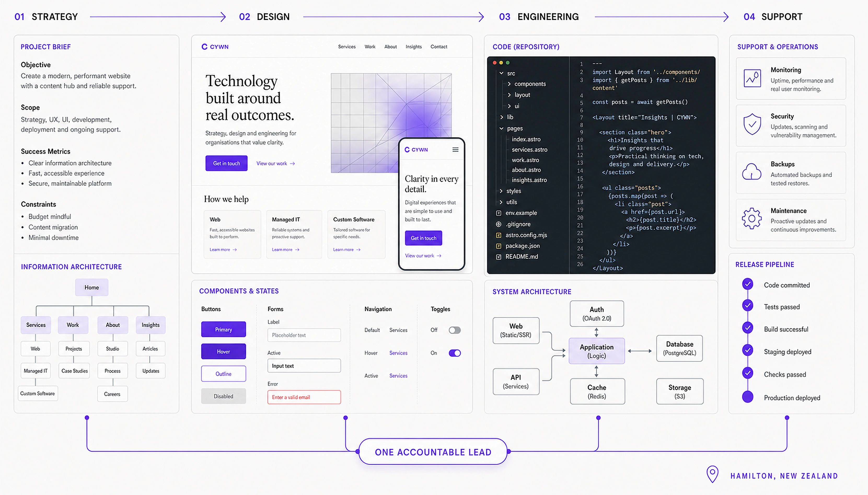
Task: Expand the styles folder
Action: point(501,191)
